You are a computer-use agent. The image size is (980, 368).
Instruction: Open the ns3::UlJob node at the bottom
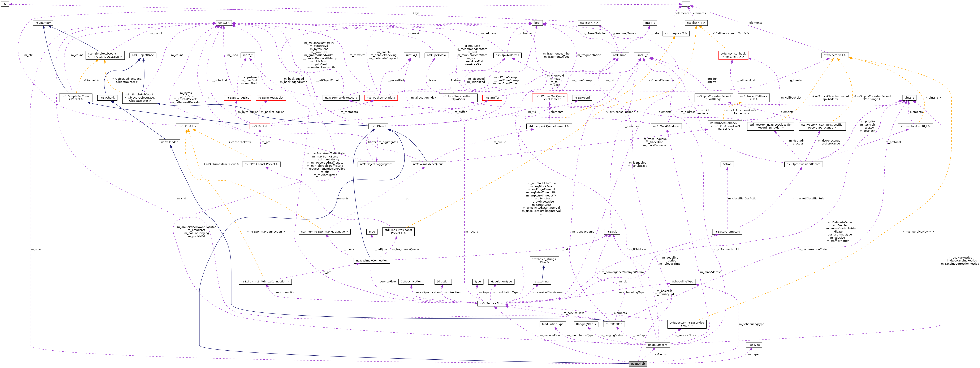tap(638, 364)
